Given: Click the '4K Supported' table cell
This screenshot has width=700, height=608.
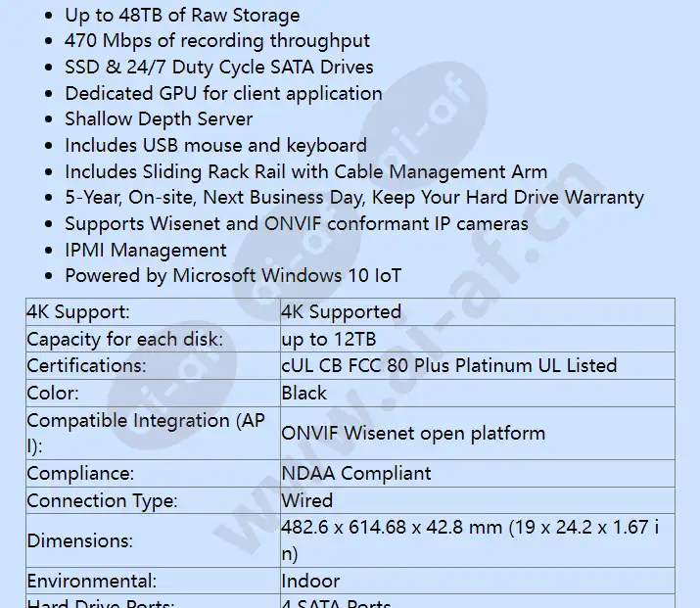Looking at the screenshot, I should [x=341, y=312].
